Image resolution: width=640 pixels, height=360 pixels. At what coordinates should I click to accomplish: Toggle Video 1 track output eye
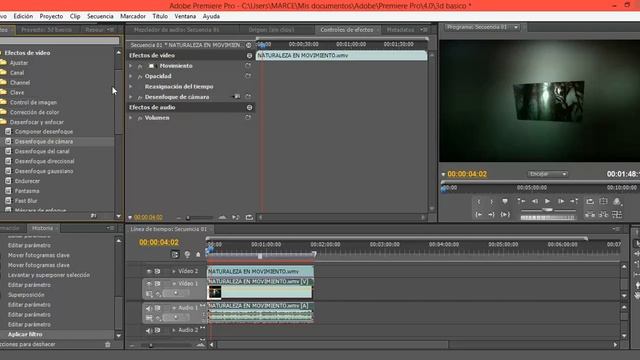[x=149, y=284]
